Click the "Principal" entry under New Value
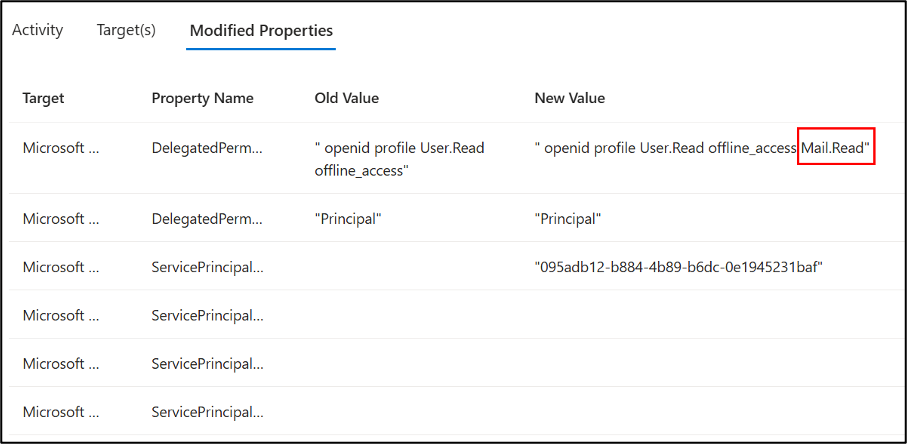This screenshot has width=908, height=444. [568, 219]
